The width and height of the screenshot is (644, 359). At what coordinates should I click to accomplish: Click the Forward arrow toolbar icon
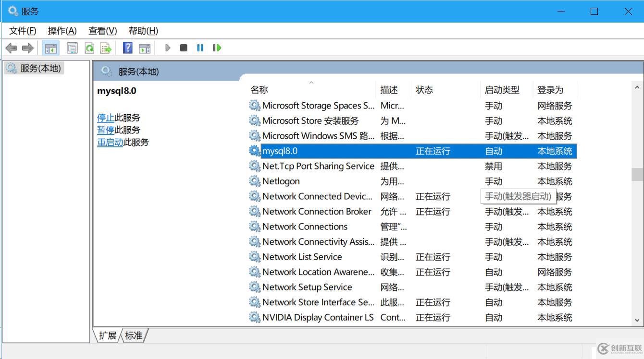[x=28, y=48]
